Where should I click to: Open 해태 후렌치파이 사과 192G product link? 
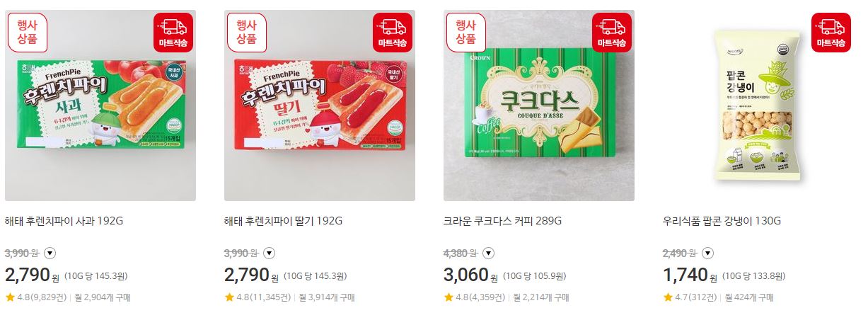click(x=64, y=221)
